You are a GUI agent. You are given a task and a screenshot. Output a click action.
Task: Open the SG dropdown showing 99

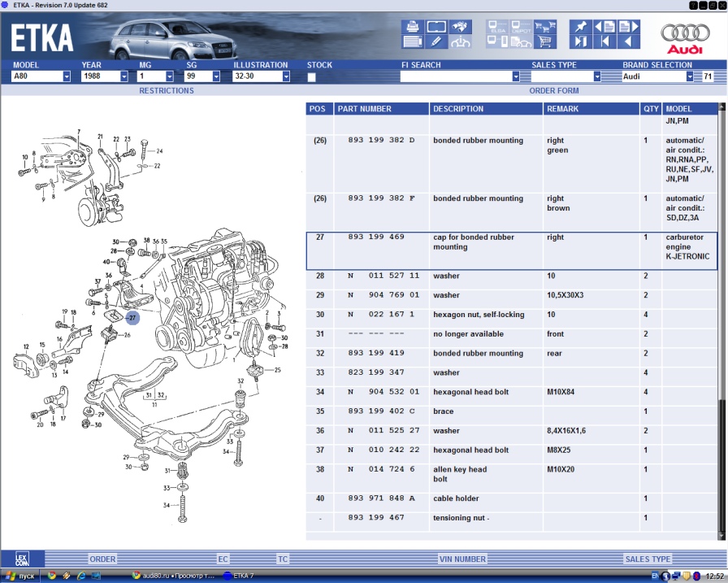216,76
